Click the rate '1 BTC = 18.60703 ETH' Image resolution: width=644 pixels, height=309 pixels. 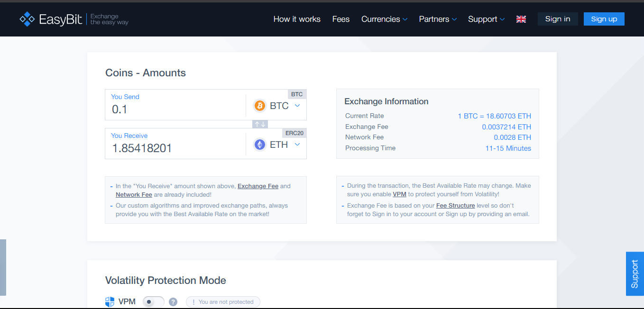[495, 116]
